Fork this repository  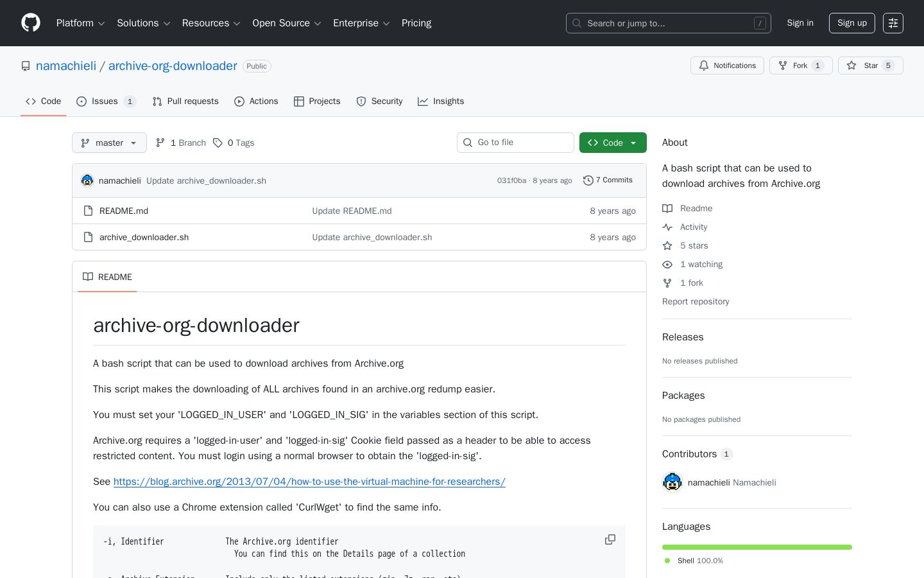(x=801, y=66)
